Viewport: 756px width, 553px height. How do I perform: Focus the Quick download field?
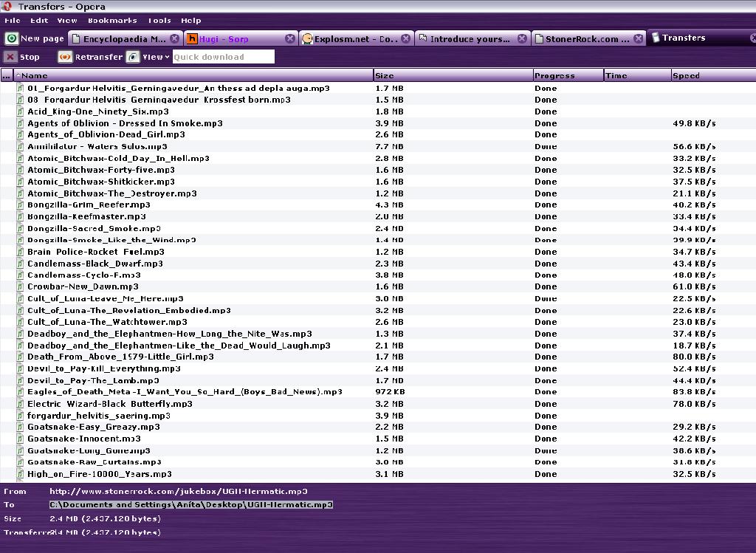click(224, 57)
